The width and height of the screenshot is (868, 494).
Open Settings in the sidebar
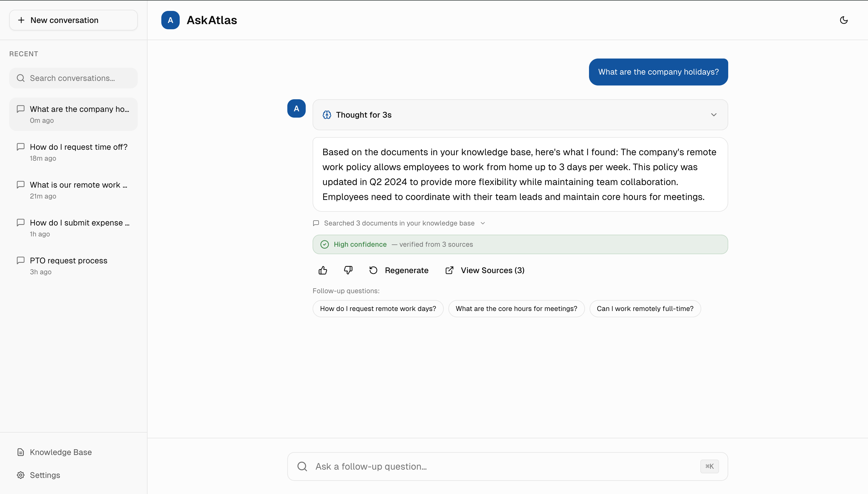45,475
